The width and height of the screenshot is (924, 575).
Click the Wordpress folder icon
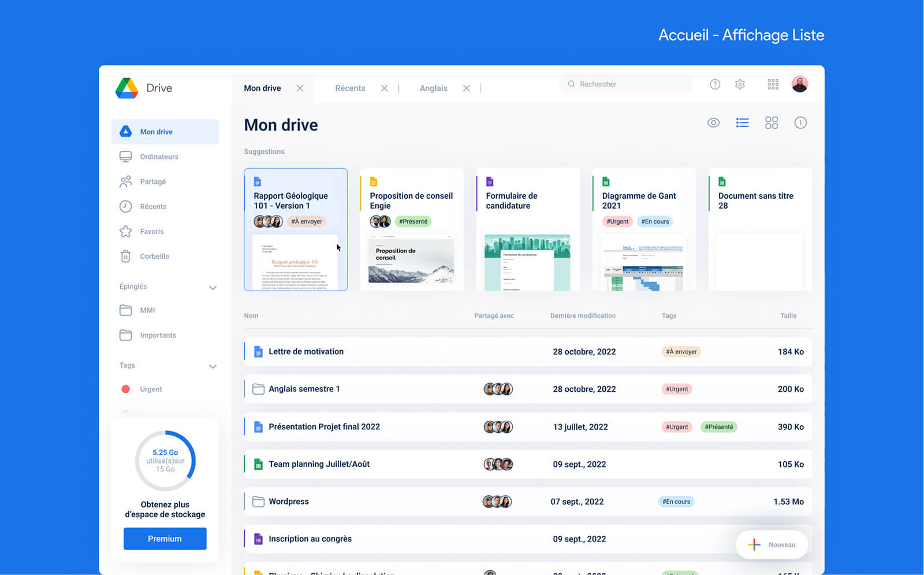[258, 502]
